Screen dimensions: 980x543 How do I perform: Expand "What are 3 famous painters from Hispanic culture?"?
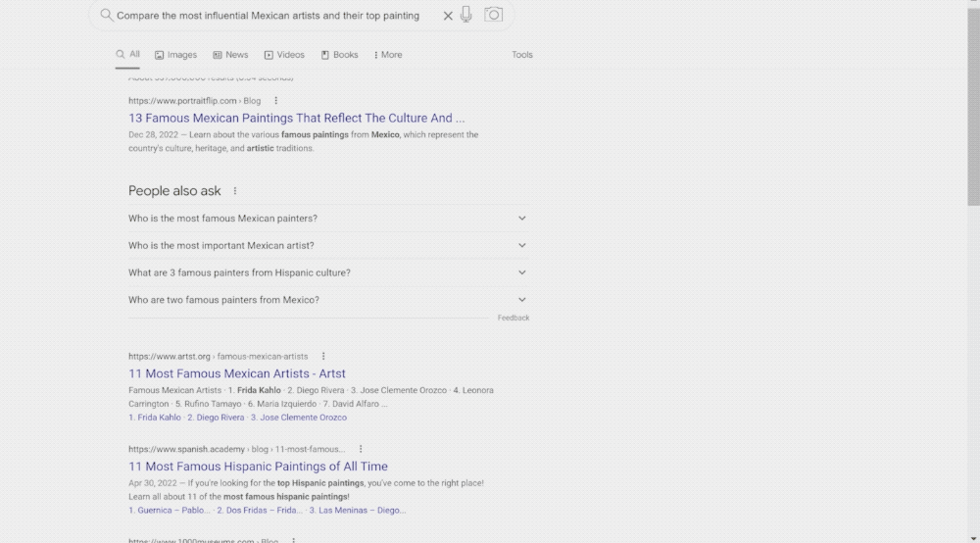(328, 272)
